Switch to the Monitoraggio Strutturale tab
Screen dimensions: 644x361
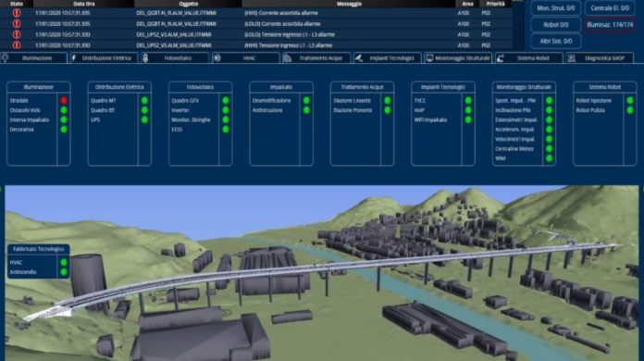(x=458, y=58)
